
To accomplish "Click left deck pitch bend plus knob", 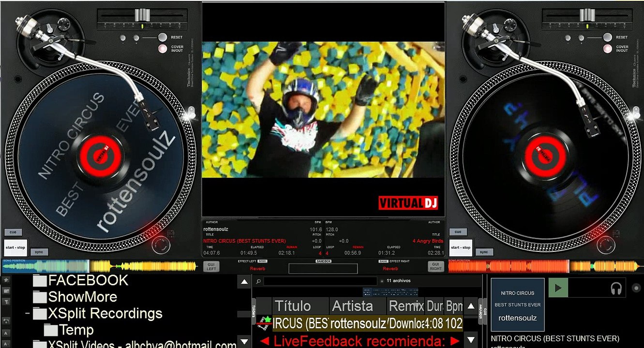I will [x=136, y=38].
